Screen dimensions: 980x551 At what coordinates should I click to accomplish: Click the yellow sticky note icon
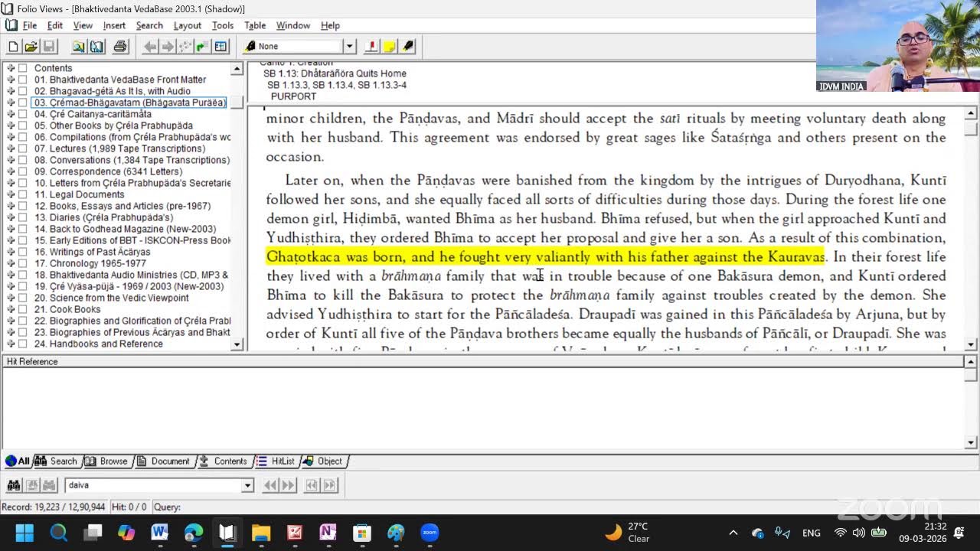pyautogui.click(x=389, y=47)
